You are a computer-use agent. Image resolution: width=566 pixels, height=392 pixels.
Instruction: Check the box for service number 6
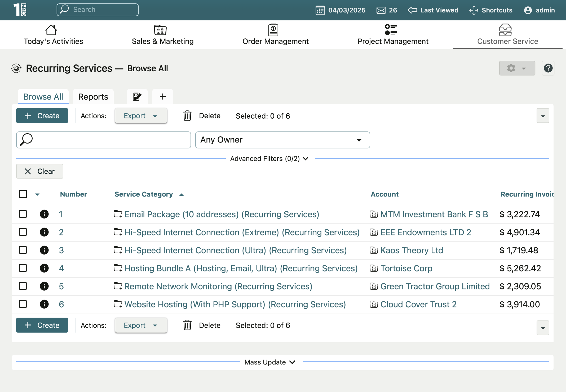point(23,304)
